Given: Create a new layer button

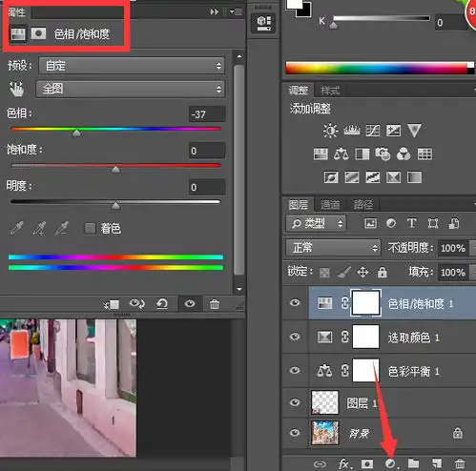Looking at the screenshot, I should 437,463.
